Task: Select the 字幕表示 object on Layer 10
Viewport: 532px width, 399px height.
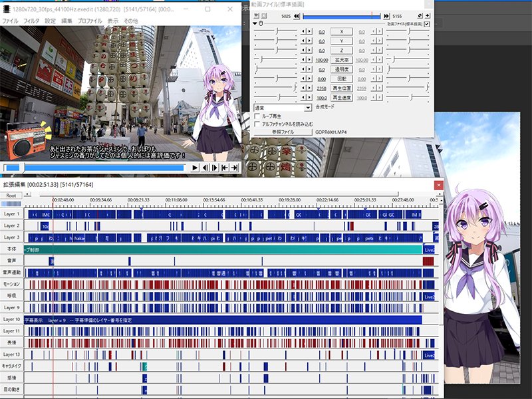Action: [223, 320]
